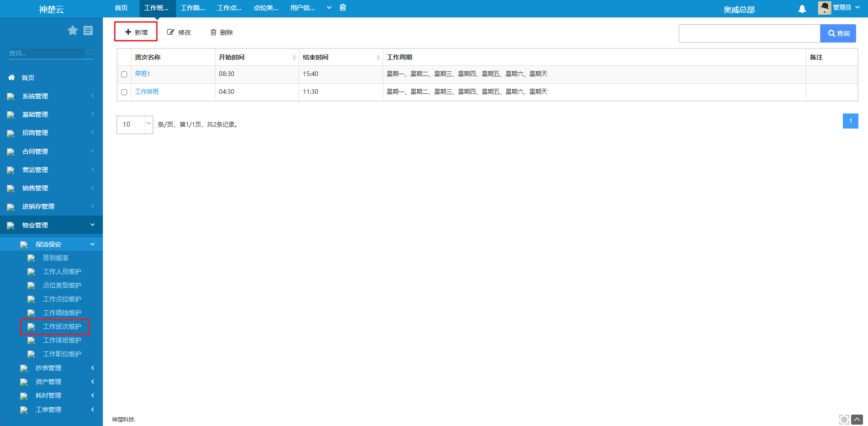The width and height of the screenshot is (868, 426).
Task: Click 删除 button
Action: point(221,32)
